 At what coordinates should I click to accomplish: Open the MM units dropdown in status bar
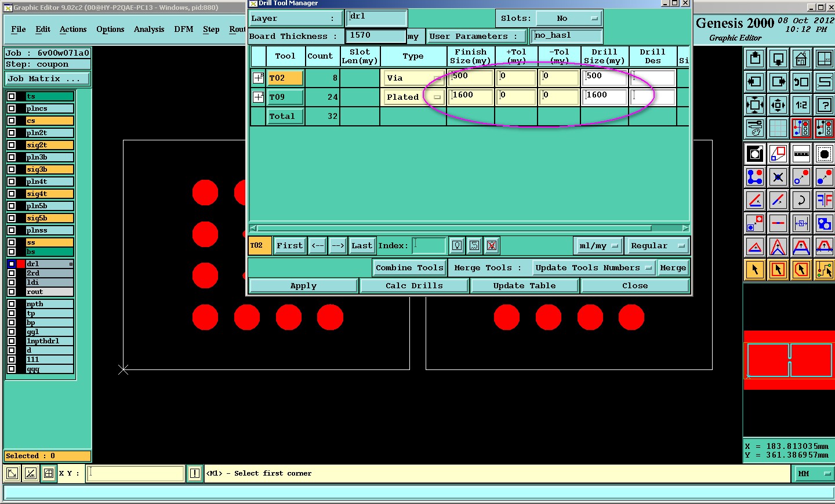point(814,474)
